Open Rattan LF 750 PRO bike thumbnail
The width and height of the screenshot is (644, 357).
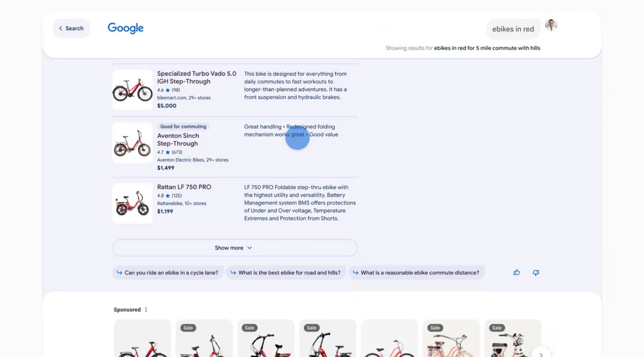point(133,203)
